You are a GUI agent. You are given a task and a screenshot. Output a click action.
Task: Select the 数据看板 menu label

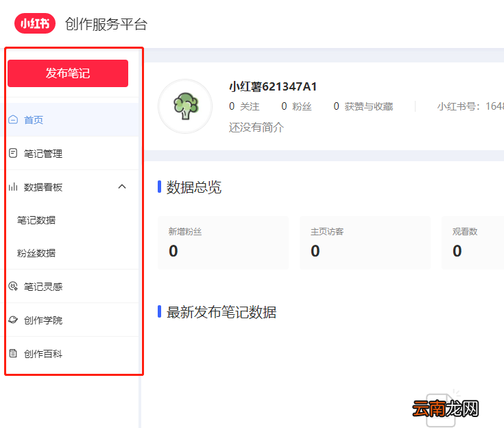tap(43, 187)
